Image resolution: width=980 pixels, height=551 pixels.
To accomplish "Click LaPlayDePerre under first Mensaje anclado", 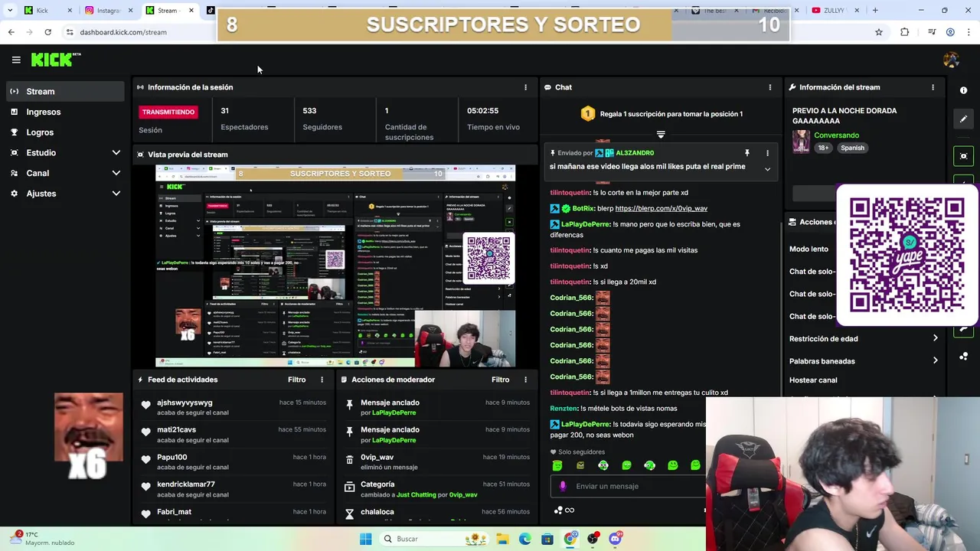I will (x=394, y=412).
